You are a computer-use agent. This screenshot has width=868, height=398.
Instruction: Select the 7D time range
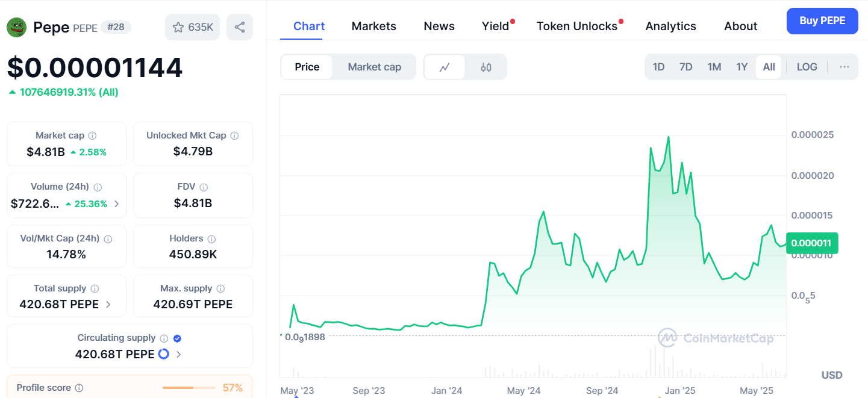click(x=685, y=67)
